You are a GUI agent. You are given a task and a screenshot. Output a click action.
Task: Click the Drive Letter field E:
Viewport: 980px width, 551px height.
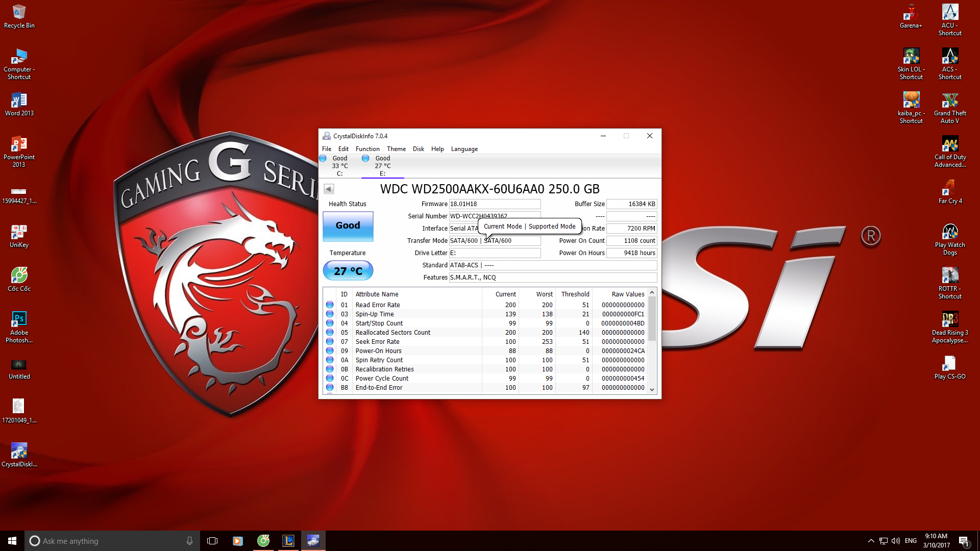pyautogui.click(x=495, y=253)
